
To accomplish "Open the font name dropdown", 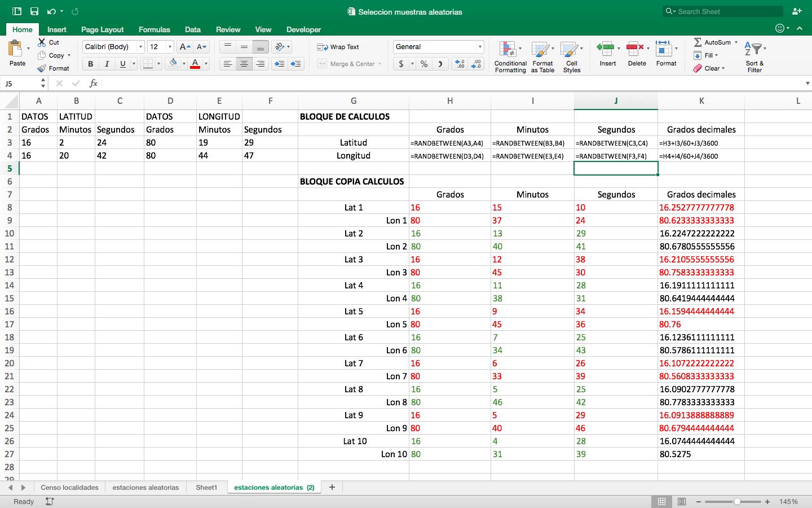I will coord(140,47).
